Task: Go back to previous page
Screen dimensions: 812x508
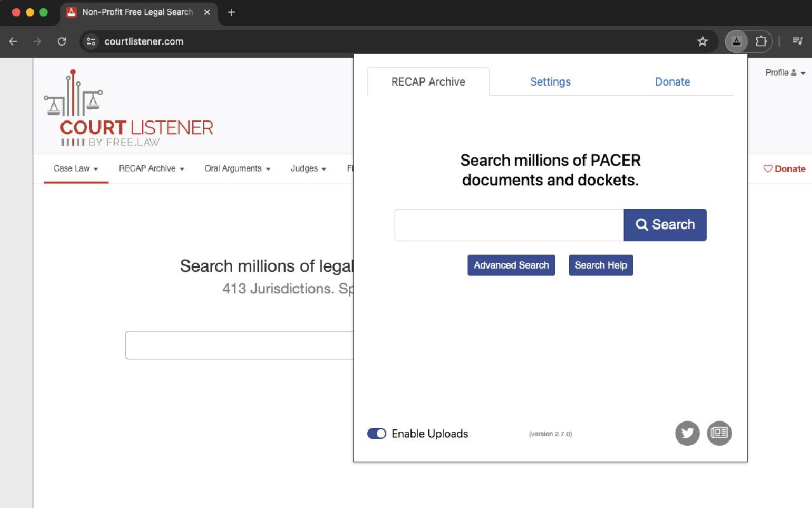Action: pyautogui.click(x=13, y=42)
